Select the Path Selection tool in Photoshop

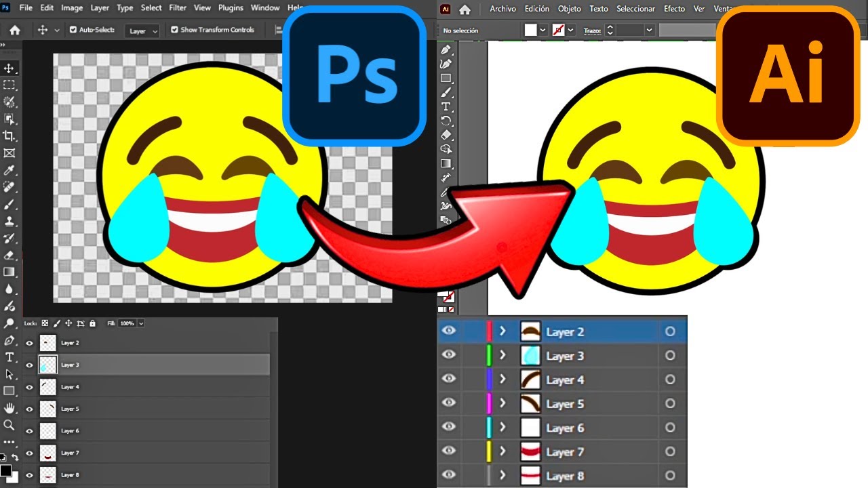[x=9, y=374]
